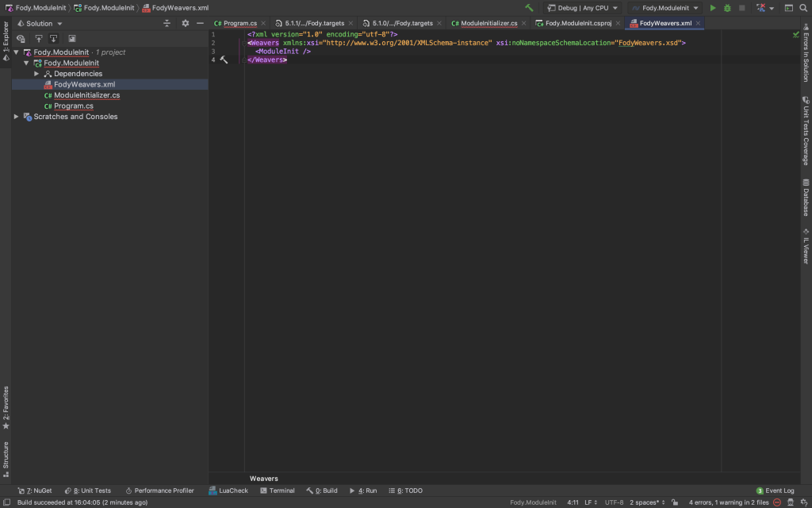The height and width of the screenshot is (508, 812).
Task: Open the Build tool window
Action: 322,491
